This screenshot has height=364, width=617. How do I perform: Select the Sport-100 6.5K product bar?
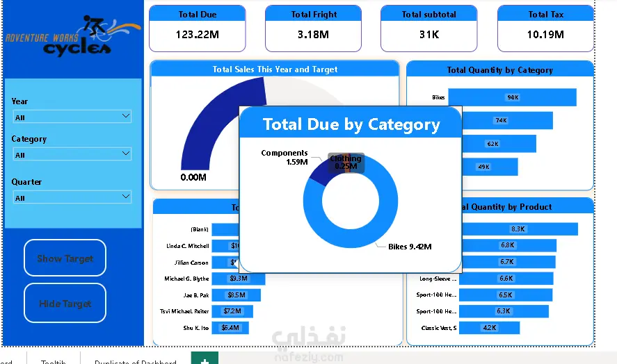click(x=506, y=295)
